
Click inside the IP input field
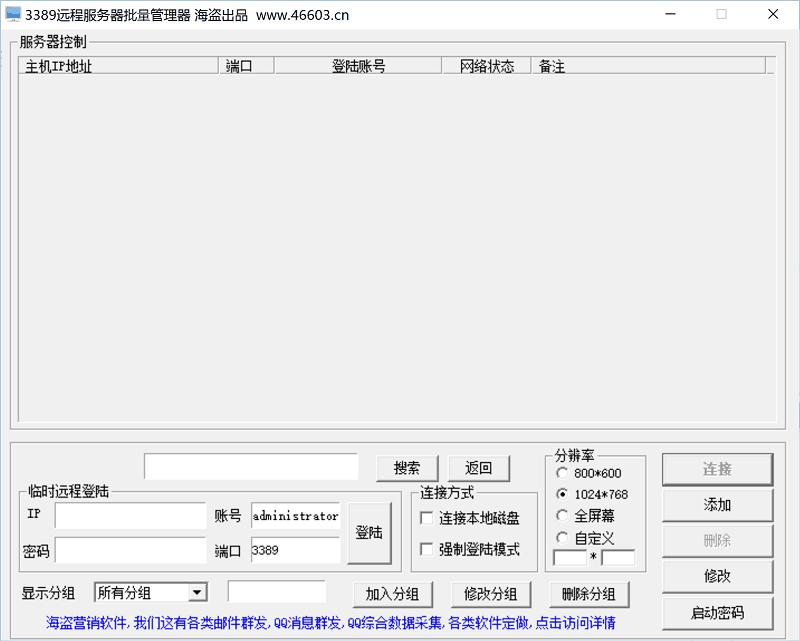coord(130,515)
